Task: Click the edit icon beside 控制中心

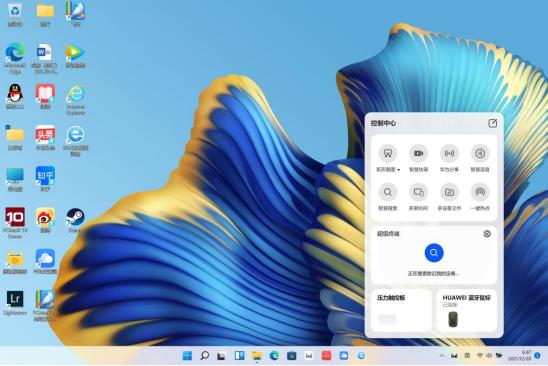Action: [492, 123]
